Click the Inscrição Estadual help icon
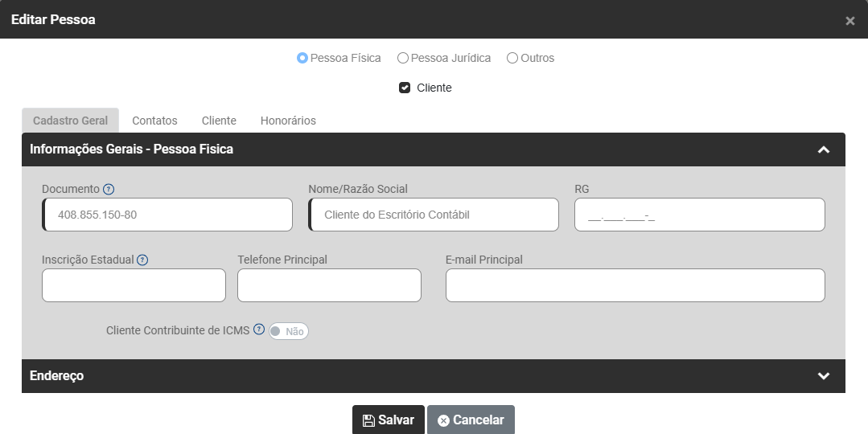The height and width of the screenshot is (434, 868). [x=142, y=260]
